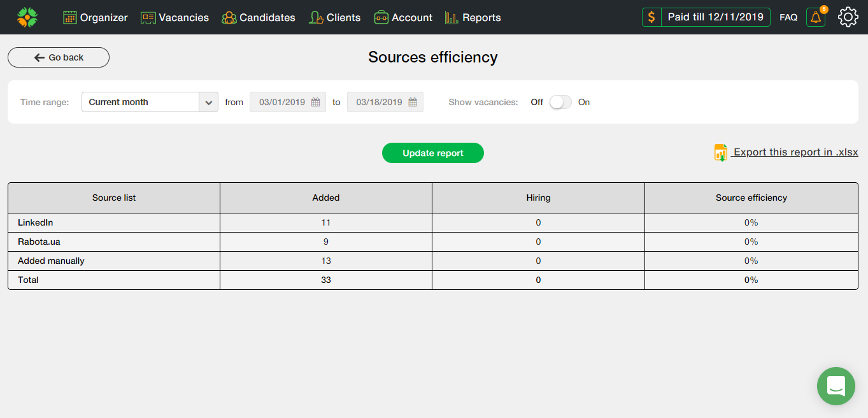Expand the Time range dropdown arrow
The height and width of the screenshot is (418, 868).
[209, 102]
